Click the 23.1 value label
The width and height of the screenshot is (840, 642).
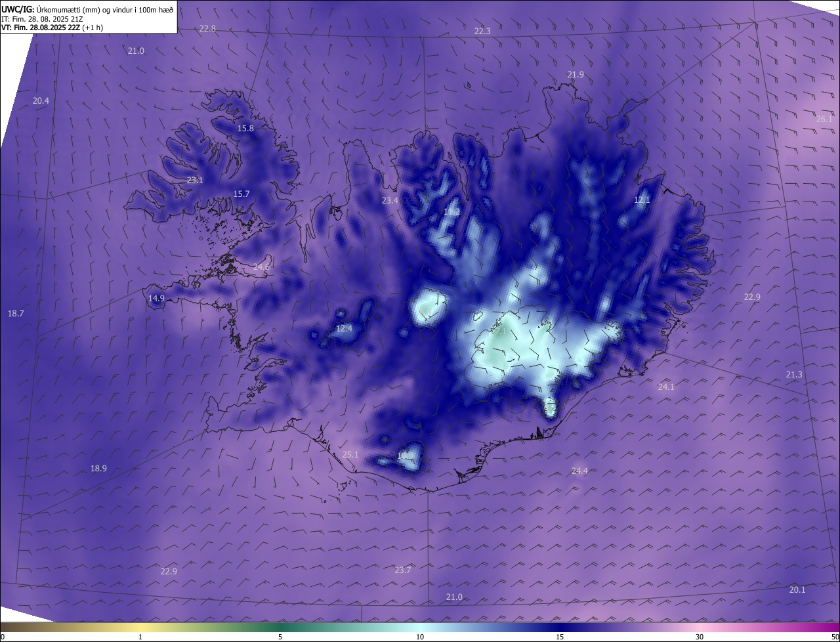(x=195, y=180)
